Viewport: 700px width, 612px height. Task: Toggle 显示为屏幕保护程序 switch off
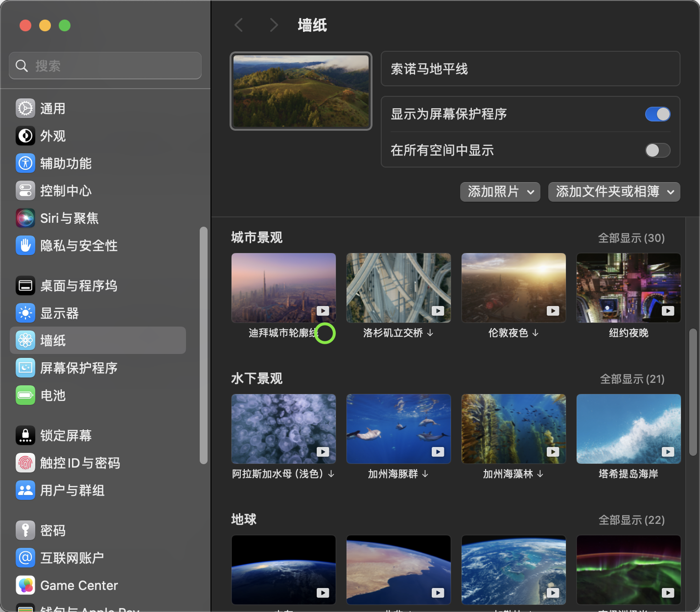[x=657, y=114]
